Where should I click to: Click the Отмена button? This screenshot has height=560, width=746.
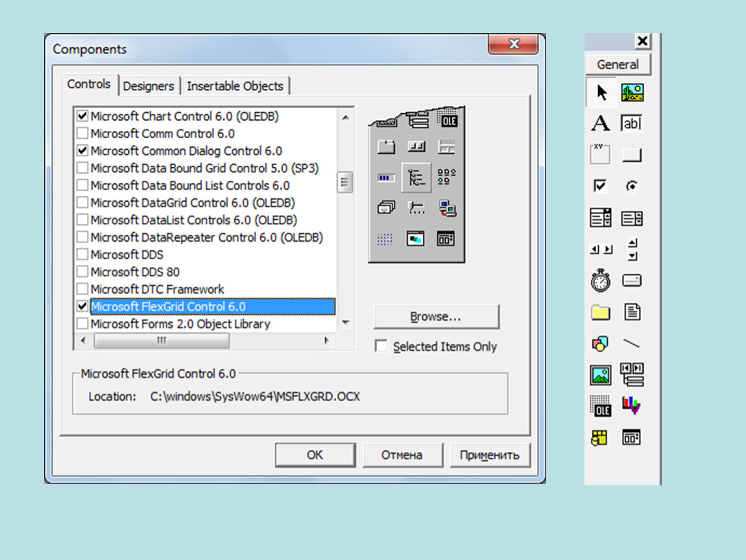[402, 455]
